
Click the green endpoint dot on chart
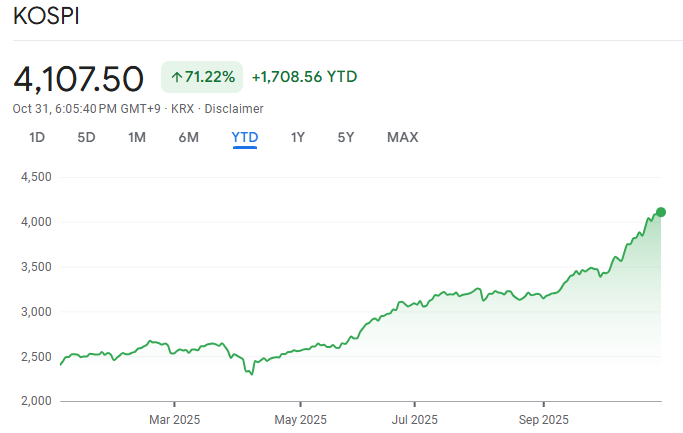click(x=660, y=212)
